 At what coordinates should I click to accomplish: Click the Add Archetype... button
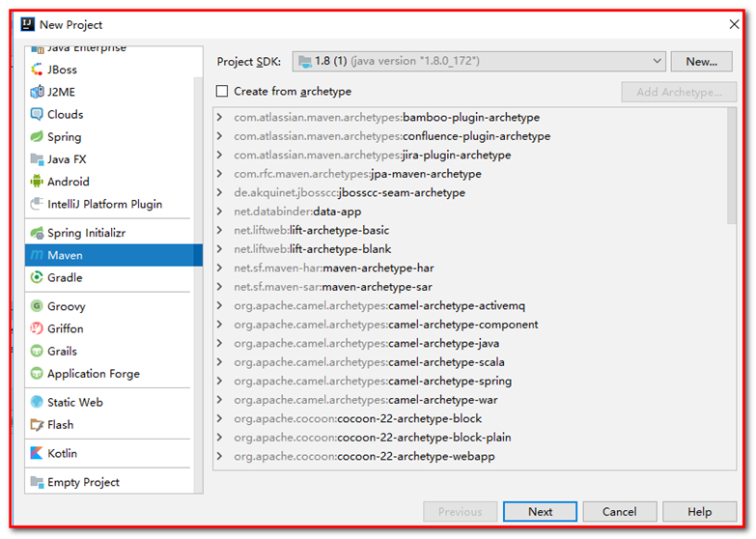point(679,92)
